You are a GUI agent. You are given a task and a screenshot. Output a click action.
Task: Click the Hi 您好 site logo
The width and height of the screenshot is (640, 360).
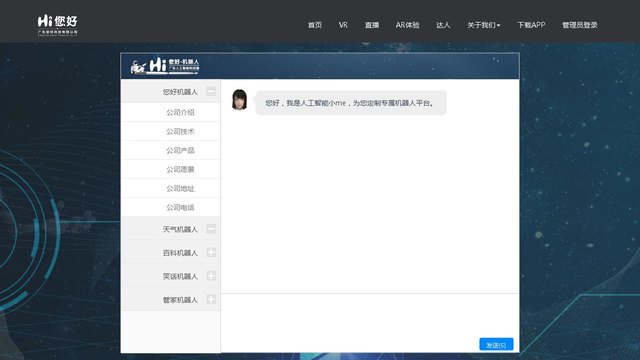tap(58, 25)
